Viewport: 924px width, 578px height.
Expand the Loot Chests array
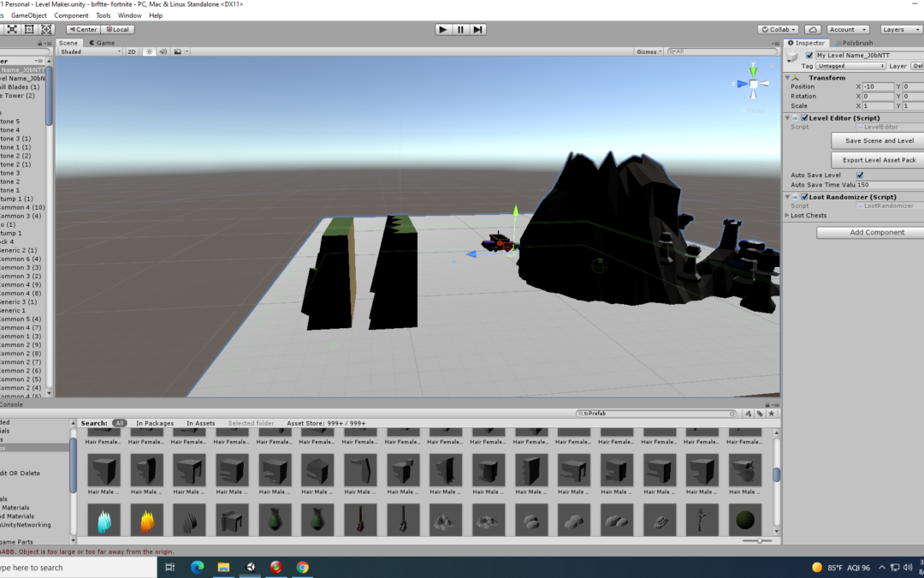click(x=788, y=215)
